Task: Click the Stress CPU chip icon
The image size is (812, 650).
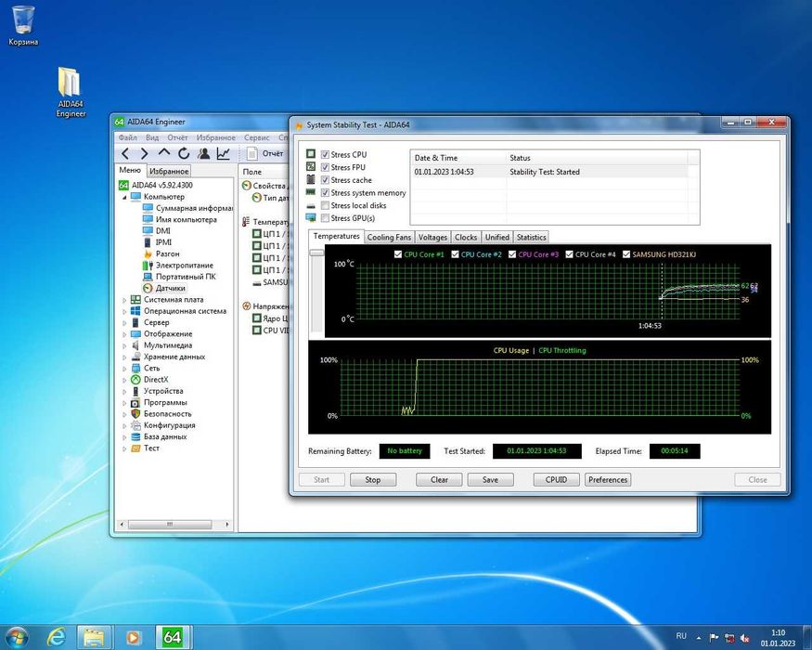Action: coord(311,154)
